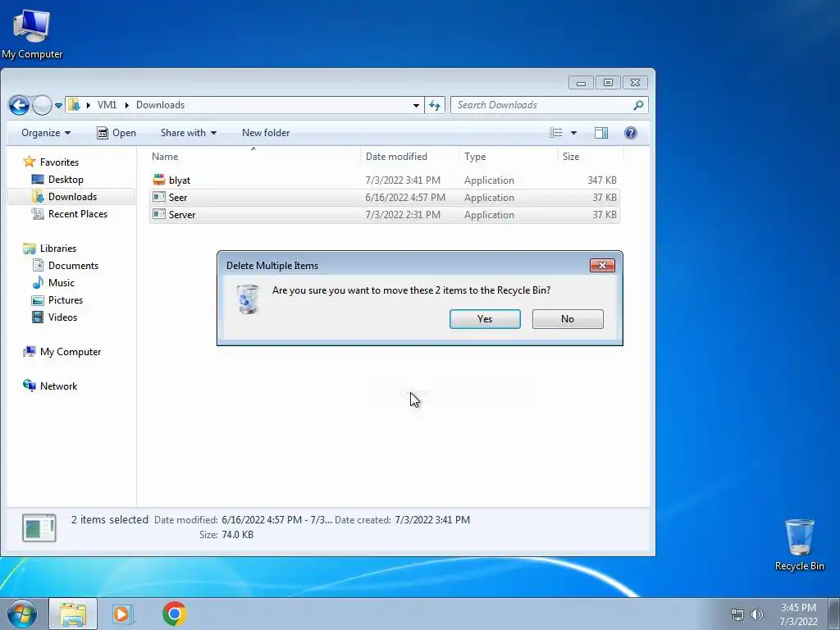Select My Computer in navigation pane
This screenshot has width=840, height=630.
pyautogui.click(x=71, y=352)
